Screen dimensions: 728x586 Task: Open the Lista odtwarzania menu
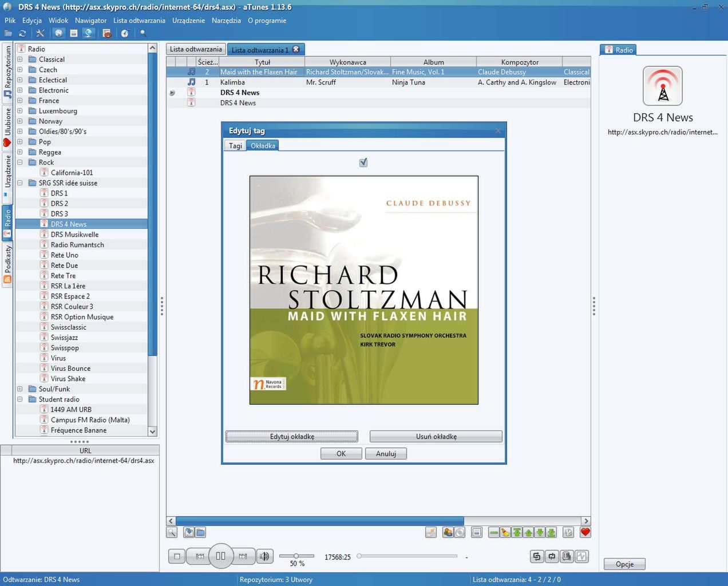(x=139, y=21)
